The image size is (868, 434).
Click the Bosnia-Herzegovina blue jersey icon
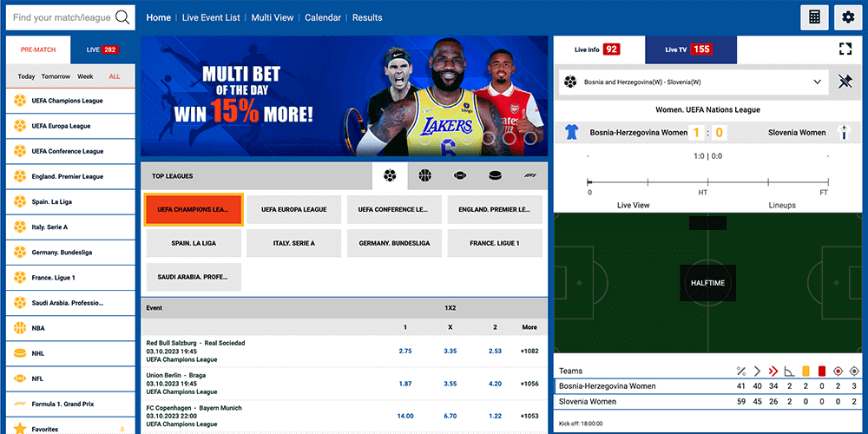[x=571, y=132]
